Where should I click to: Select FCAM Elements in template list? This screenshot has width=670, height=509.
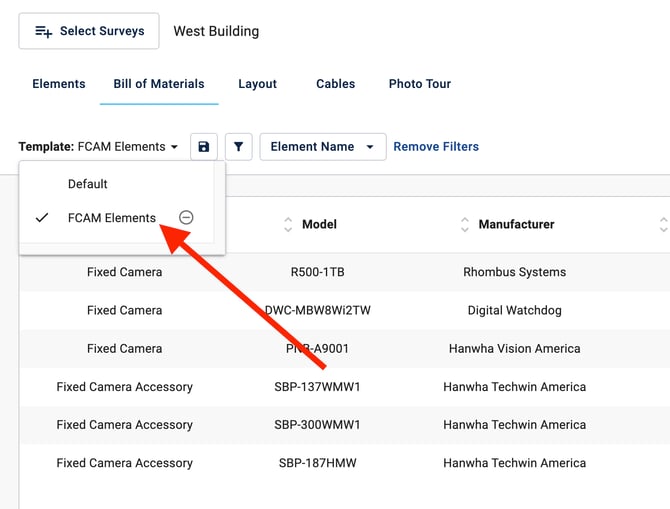click(x=112, y=218)
